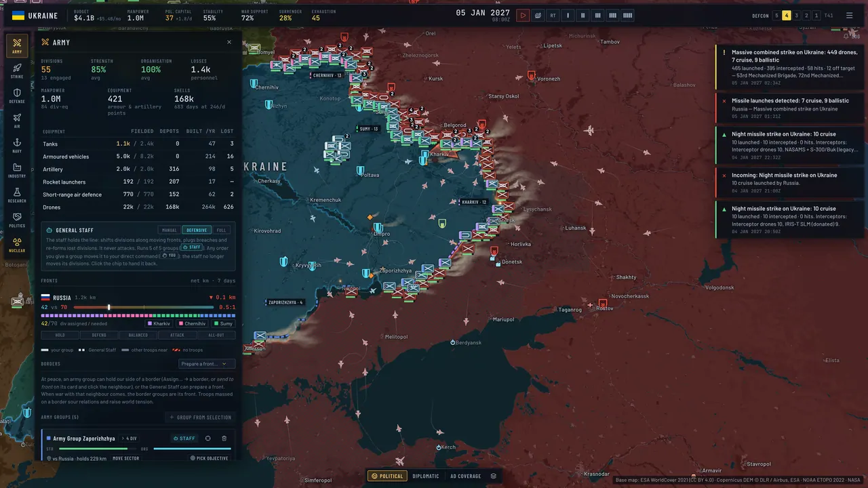The image size is (868, 488).
Task: Open the Nuclear sidebar panel
Action: 17,245
